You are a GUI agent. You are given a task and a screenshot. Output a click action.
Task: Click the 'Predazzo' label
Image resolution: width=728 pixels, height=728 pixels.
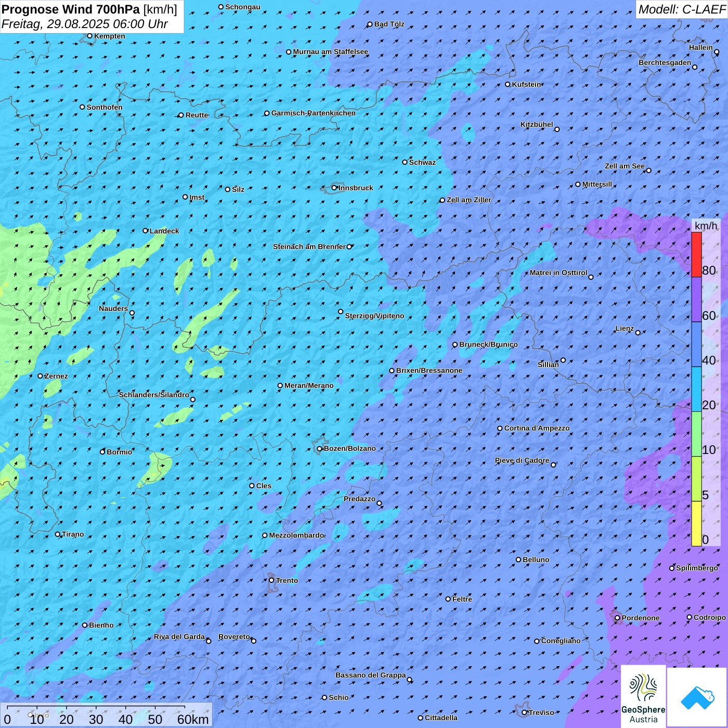(x=360, y=499)
